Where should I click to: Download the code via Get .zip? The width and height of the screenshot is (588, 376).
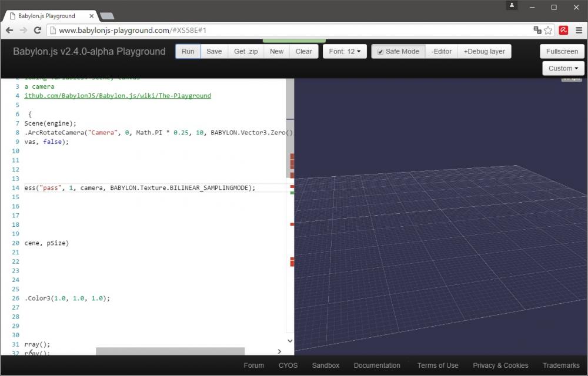pos(246,52)
